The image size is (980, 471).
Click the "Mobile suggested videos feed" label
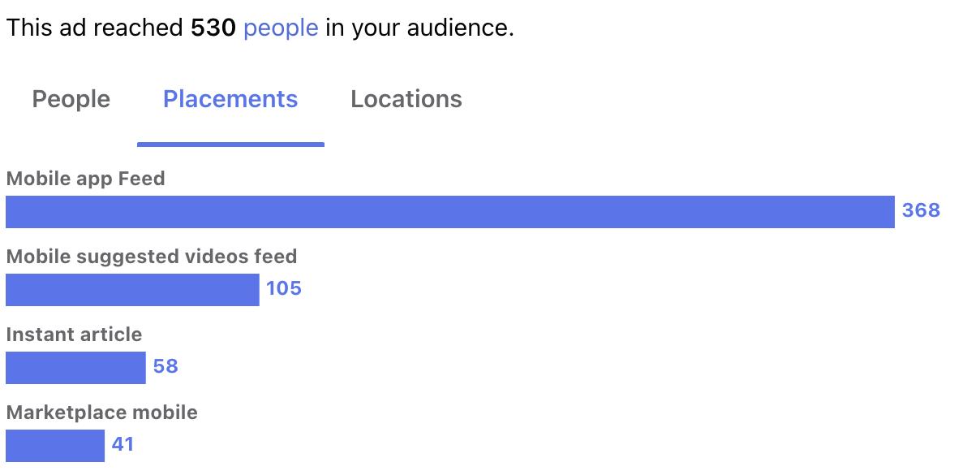click(152, 257)
